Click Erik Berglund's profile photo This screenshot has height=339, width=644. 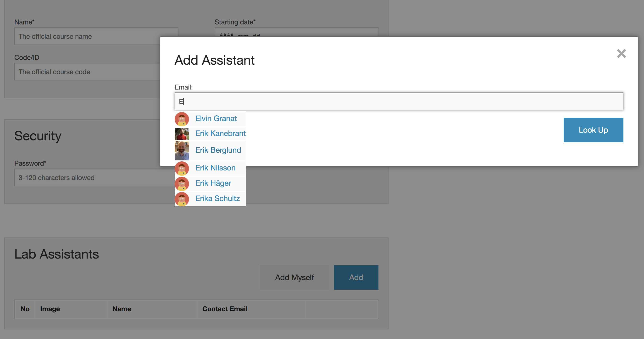[x=182, y=151]
